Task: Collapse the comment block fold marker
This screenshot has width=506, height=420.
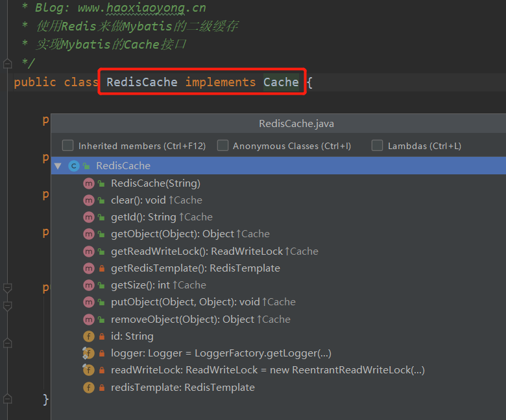Action: tap(7, 64)
